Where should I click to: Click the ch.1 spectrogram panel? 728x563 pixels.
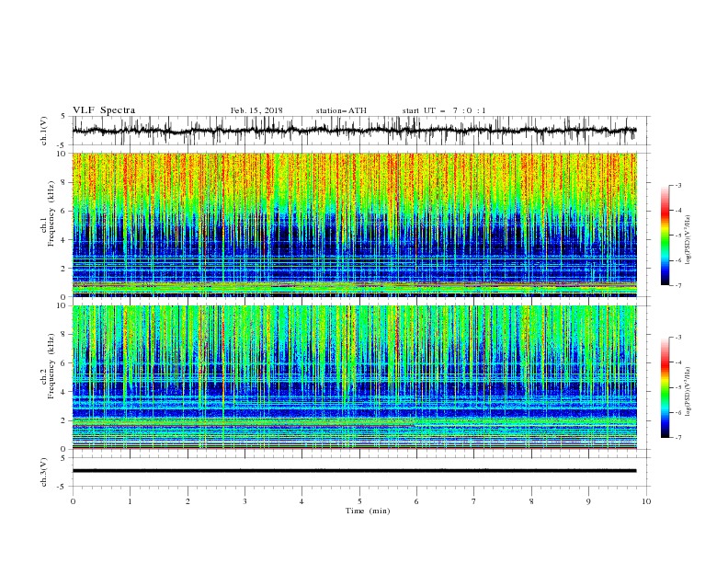(355, 224)
